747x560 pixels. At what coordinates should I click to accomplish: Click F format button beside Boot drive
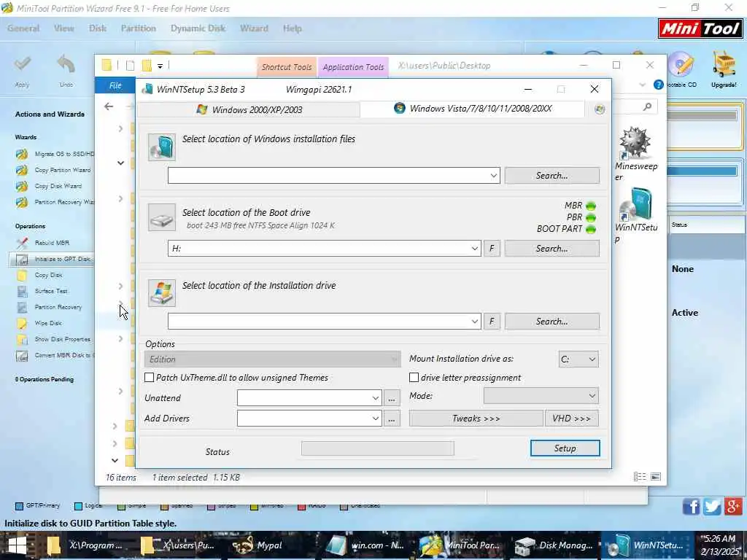[492, 249]
